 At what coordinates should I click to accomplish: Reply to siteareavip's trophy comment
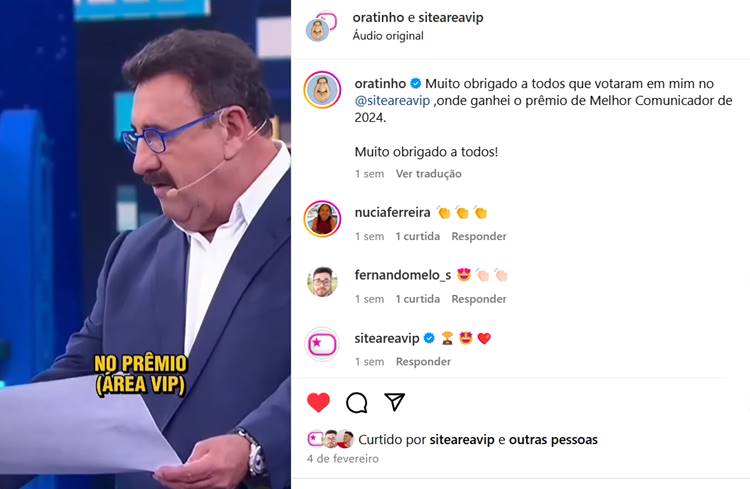(x=423, y=362)
